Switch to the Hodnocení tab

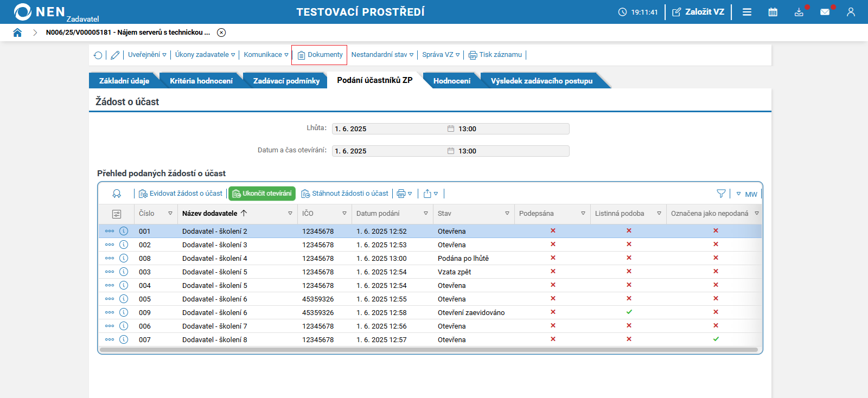tap(451, 81)
